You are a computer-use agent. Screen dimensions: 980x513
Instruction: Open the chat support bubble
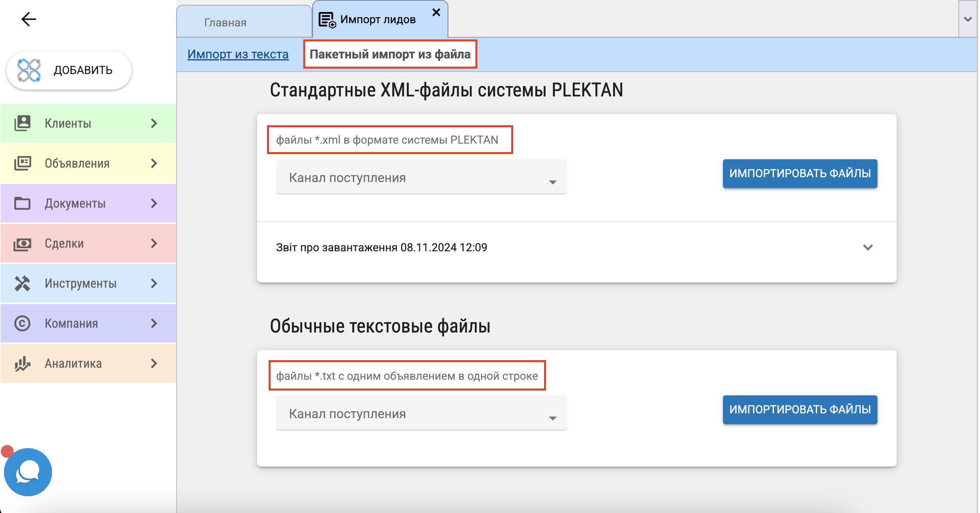click(x=28, y=472)
